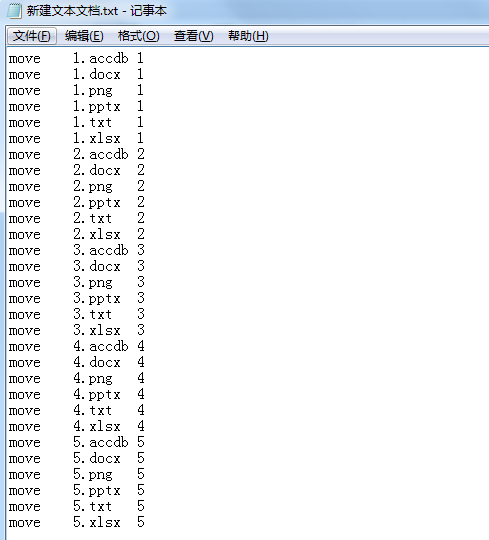Click the title text 新建文本文档.txt - 记事本
Image resolution: width=489 pixels, height=540 pixels.
[97, 11]
